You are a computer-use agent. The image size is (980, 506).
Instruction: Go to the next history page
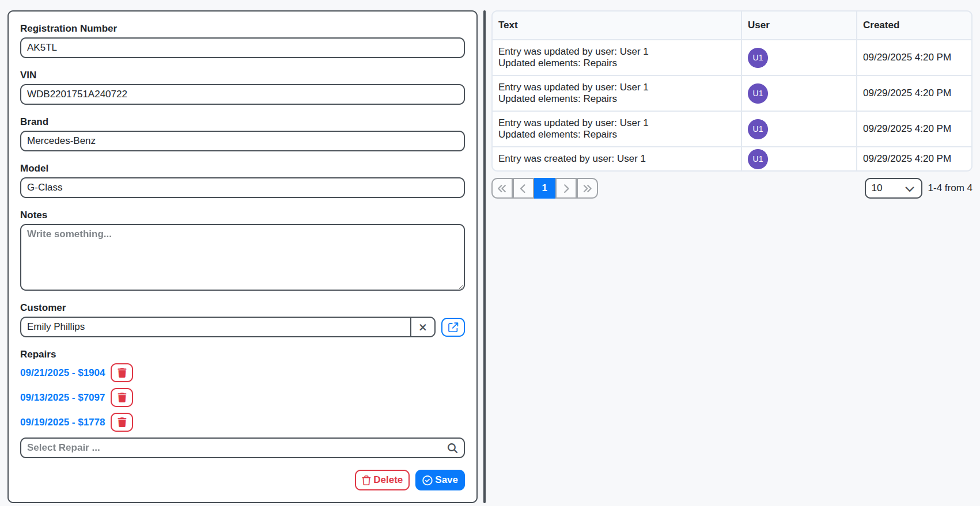(566, 188)
